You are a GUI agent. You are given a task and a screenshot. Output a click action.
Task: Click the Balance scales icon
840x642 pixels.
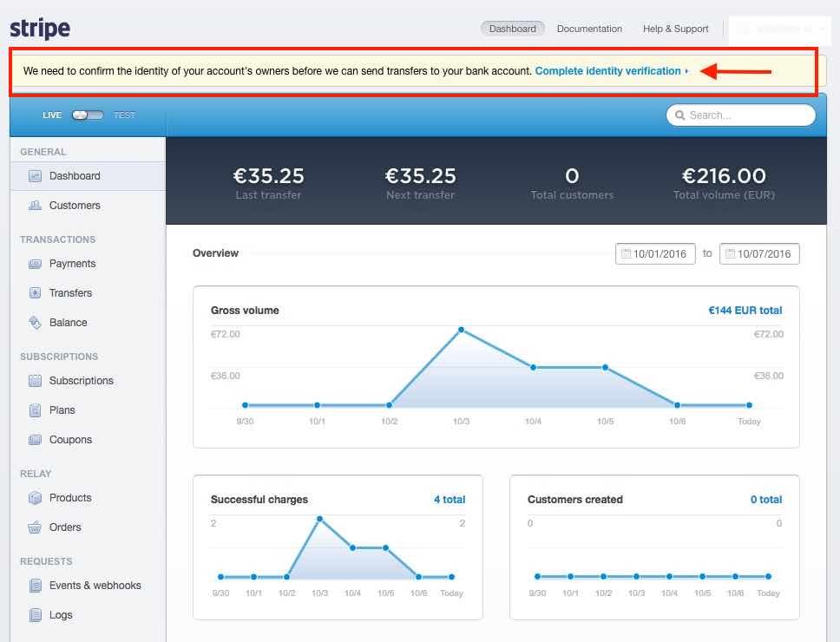(x=35, y=323)
